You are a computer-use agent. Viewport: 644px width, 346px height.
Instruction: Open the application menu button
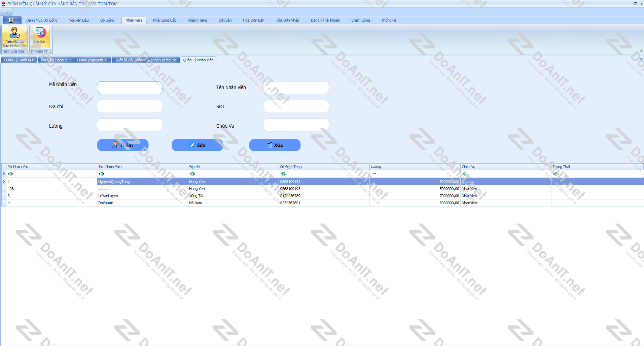point(12,20)
